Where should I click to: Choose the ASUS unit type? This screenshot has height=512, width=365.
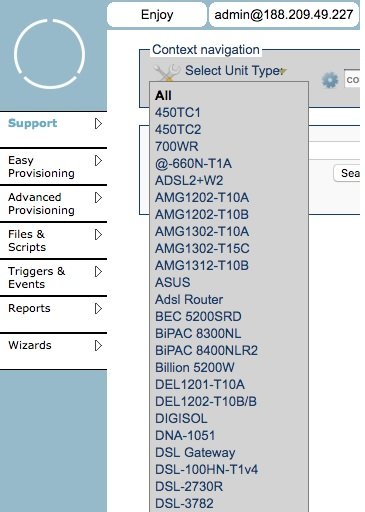(x=173, y=283)
